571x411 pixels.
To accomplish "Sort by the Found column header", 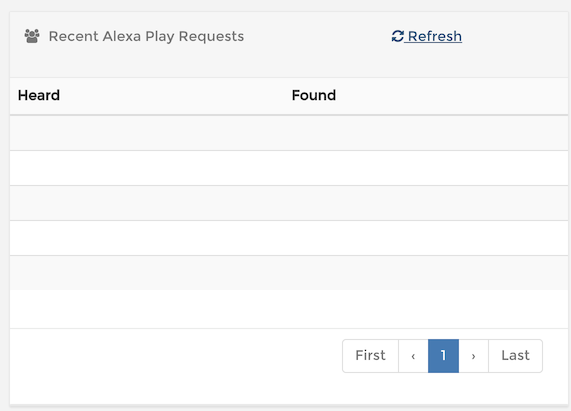I will click(314, 95).
